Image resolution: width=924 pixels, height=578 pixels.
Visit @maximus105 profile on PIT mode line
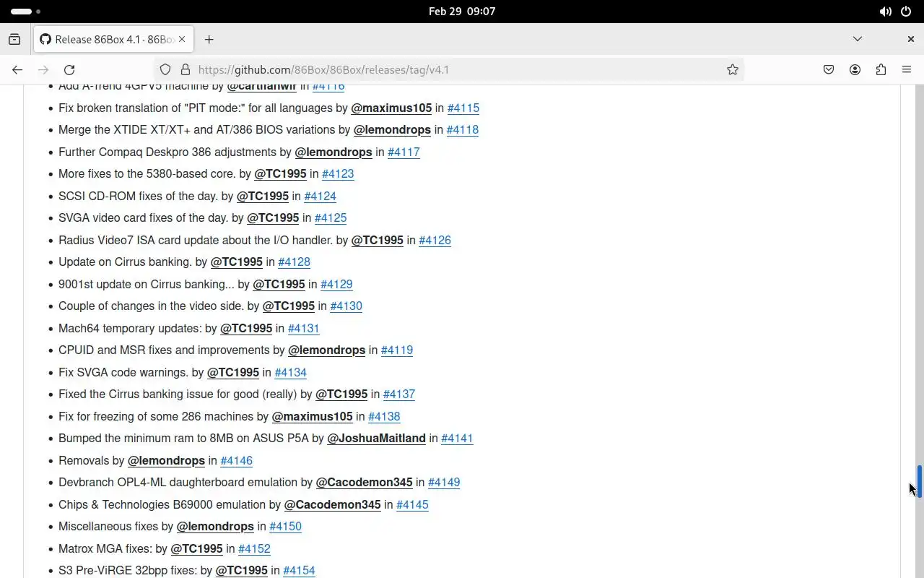(x=391, y=108)
